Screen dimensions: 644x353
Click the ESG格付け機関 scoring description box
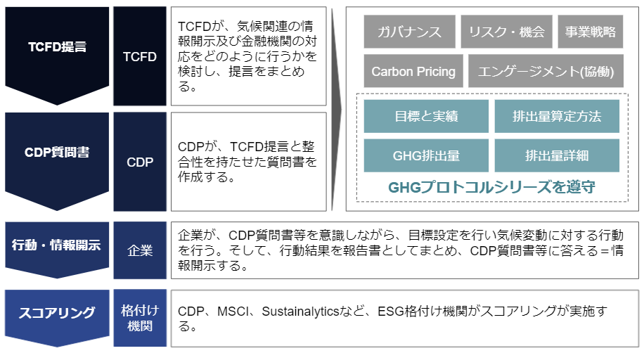(405, 319)
